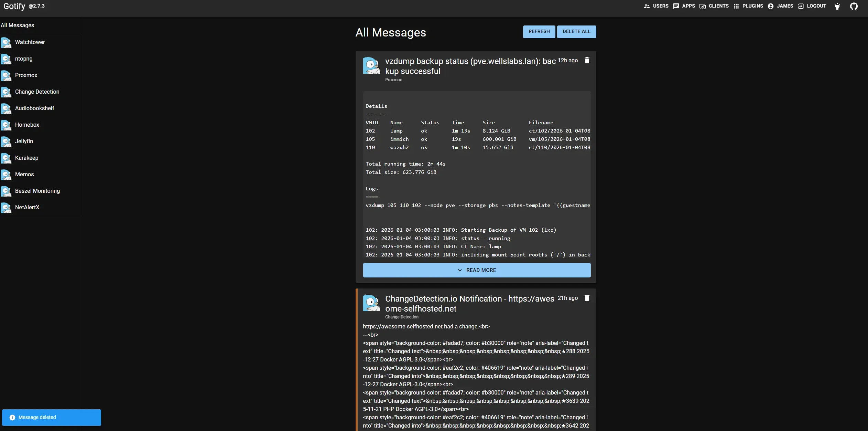This screenshot has height=431, width=868.
Task: Open the Plugins page
Action: [748, 6]
